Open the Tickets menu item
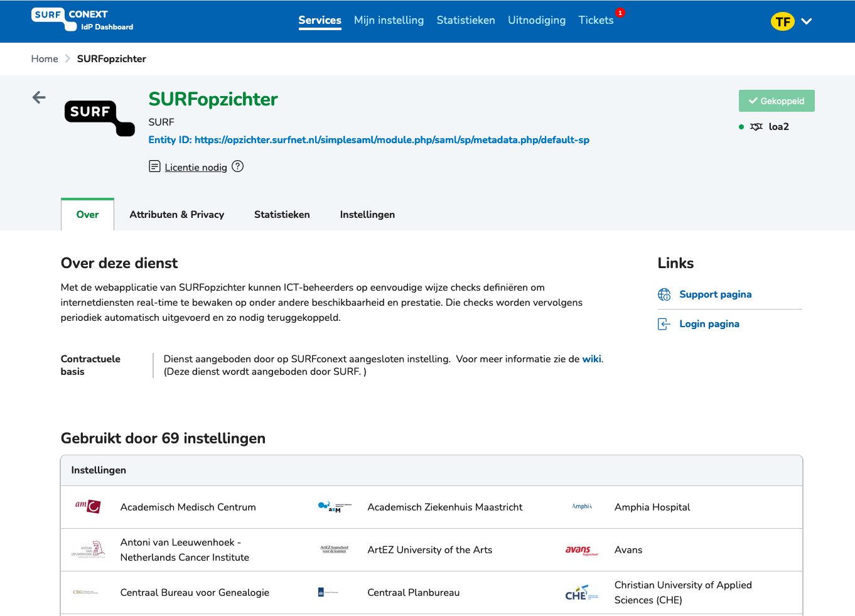This screenshot has width=855, height=616. click(596, 20)
